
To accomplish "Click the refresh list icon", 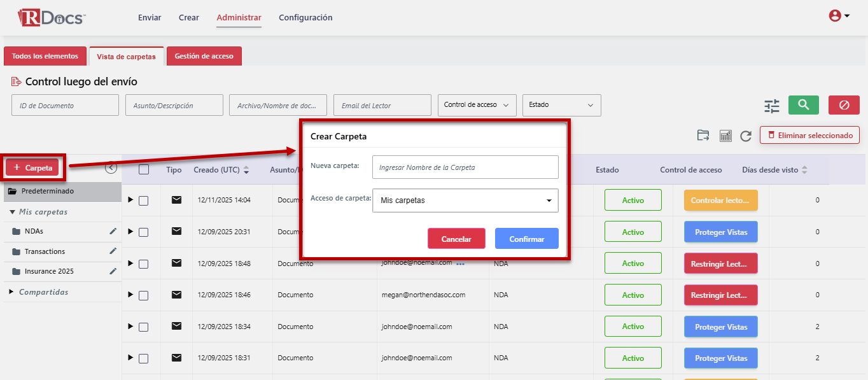I will point(746,136).
